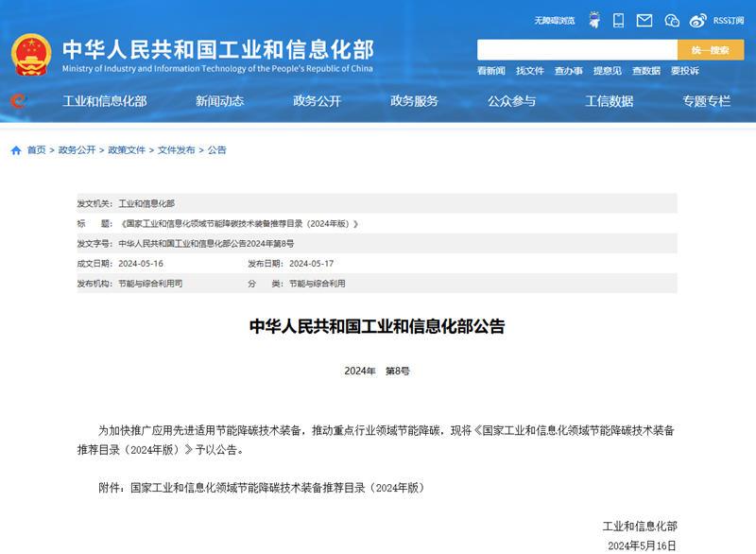
Task: Click the Chinese ministry name header title
Action: tap(218, 49)
